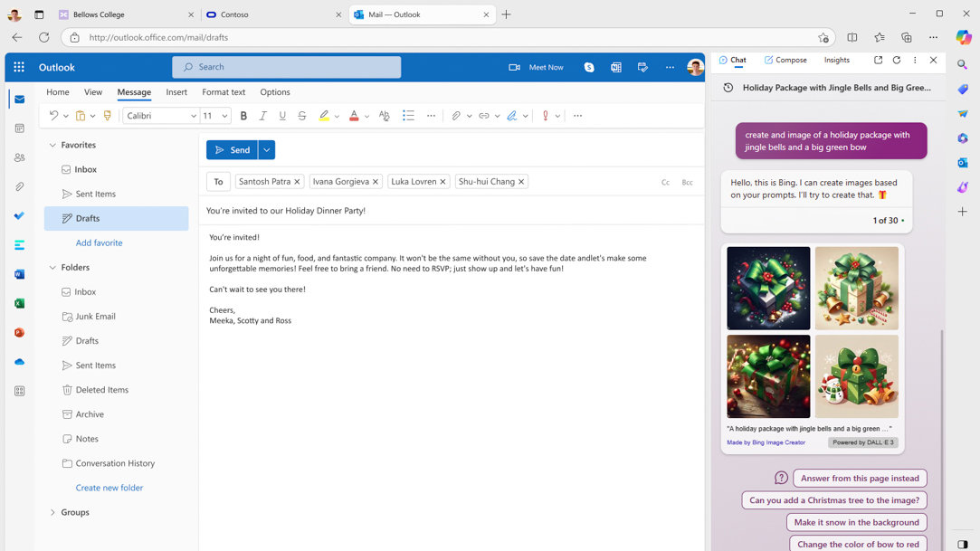Toggle italic formatting
The image size is (980, 551).
point(263,116)
